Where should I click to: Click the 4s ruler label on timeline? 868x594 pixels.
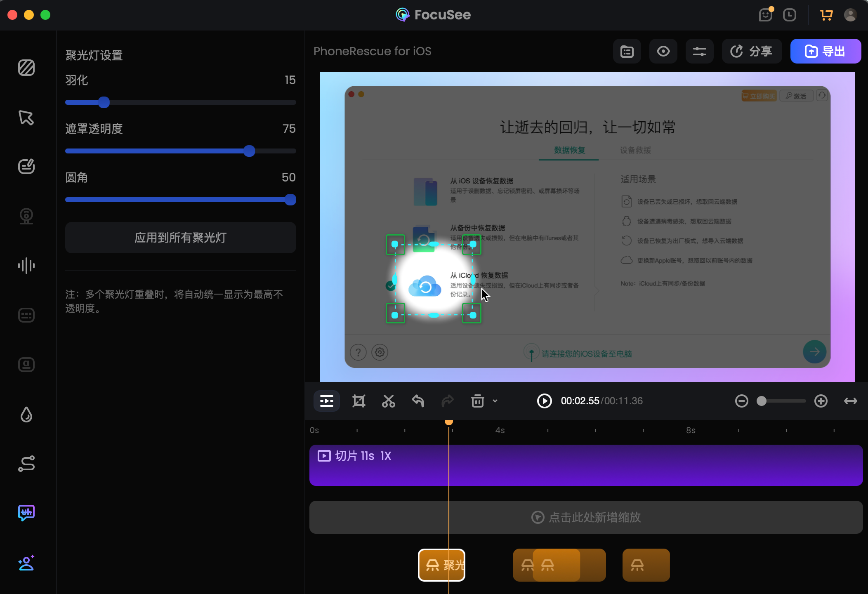[x=500, y=430]
